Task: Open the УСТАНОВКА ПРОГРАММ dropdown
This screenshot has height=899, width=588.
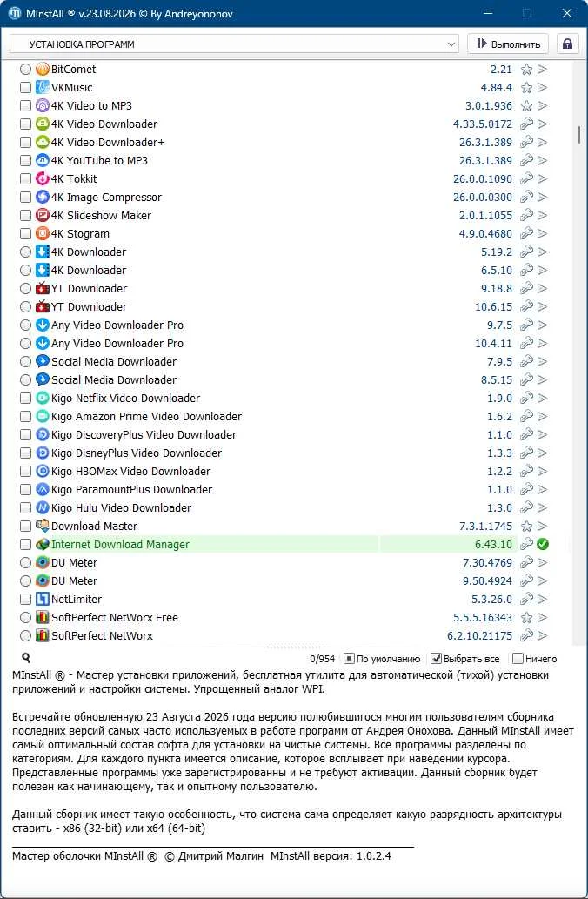Action: (234, 44)
